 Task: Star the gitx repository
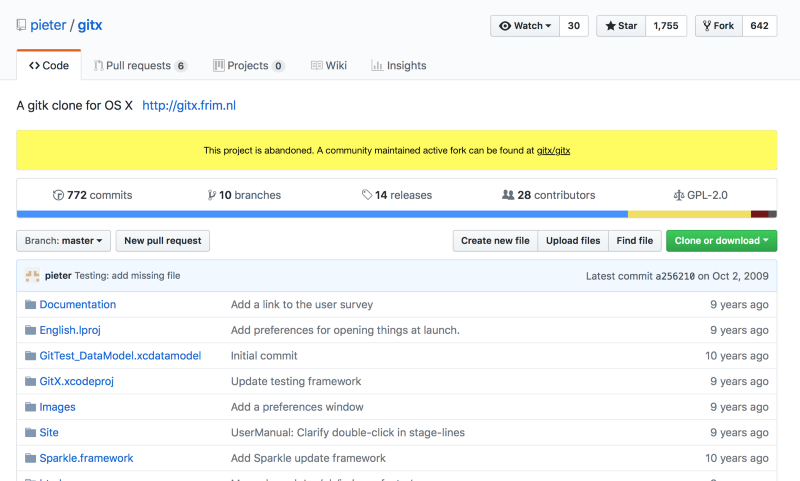[621, 26]
